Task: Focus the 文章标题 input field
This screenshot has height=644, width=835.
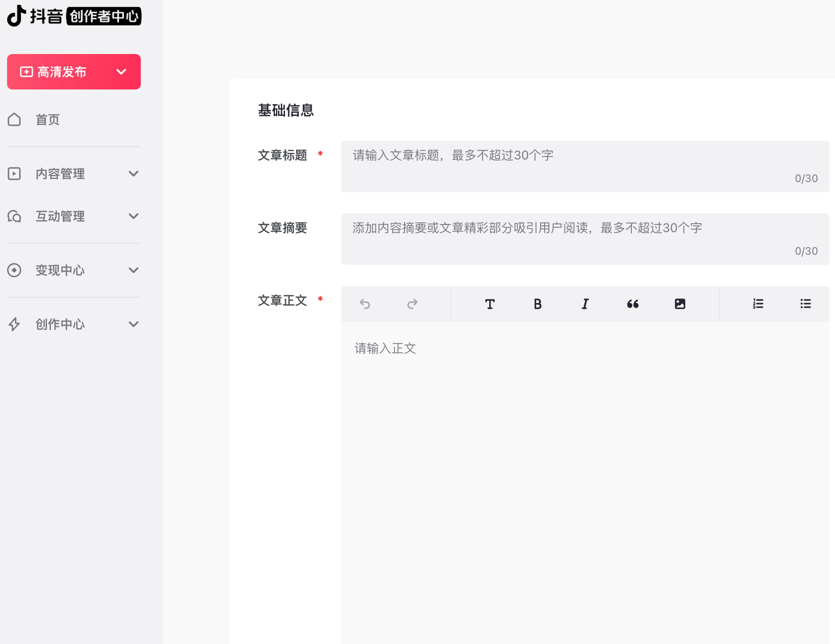Action: coord(585,167)
